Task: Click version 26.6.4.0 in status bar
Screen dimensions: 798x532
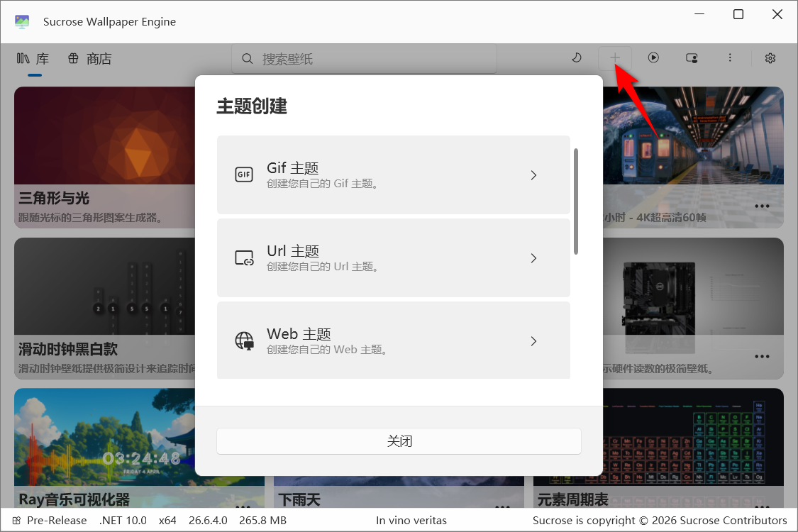Action: click(x=208, y=520)
